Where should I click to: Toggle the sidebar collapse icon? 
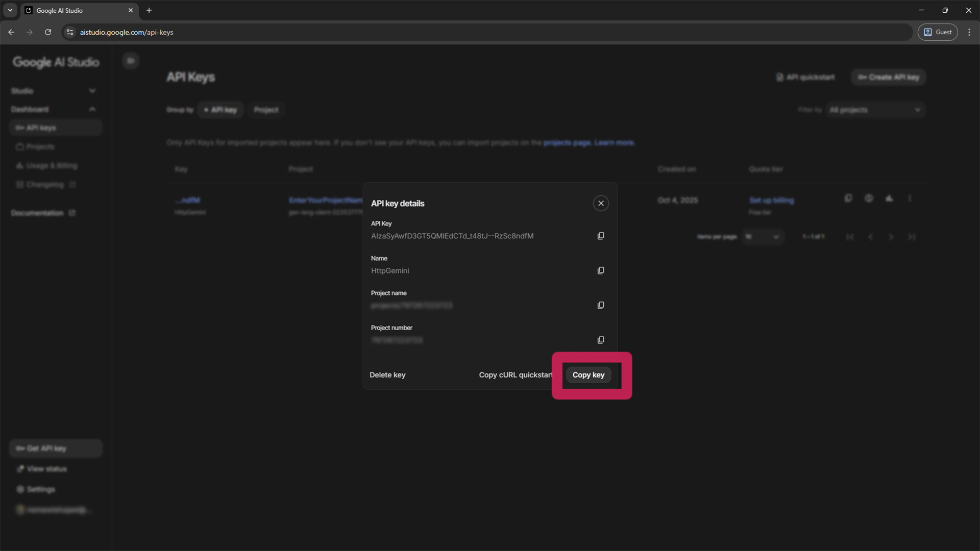131,61
